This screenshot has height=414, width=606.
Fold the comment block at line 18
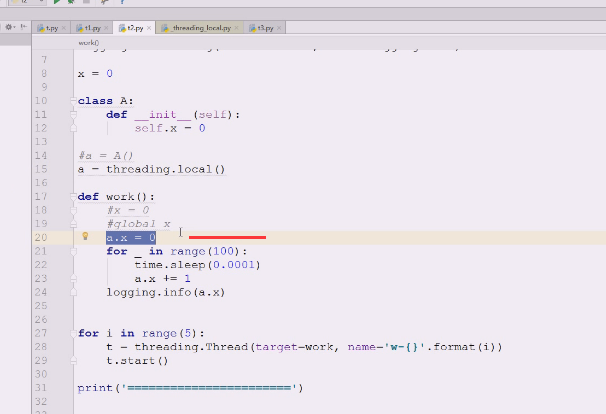click(x=73, y=210)
